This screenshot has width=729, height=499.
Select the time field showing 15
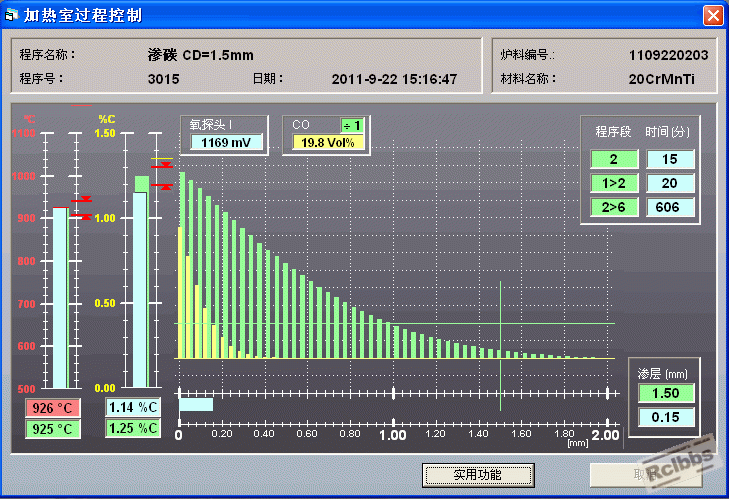pyautogui.click(x=670, y=159)
